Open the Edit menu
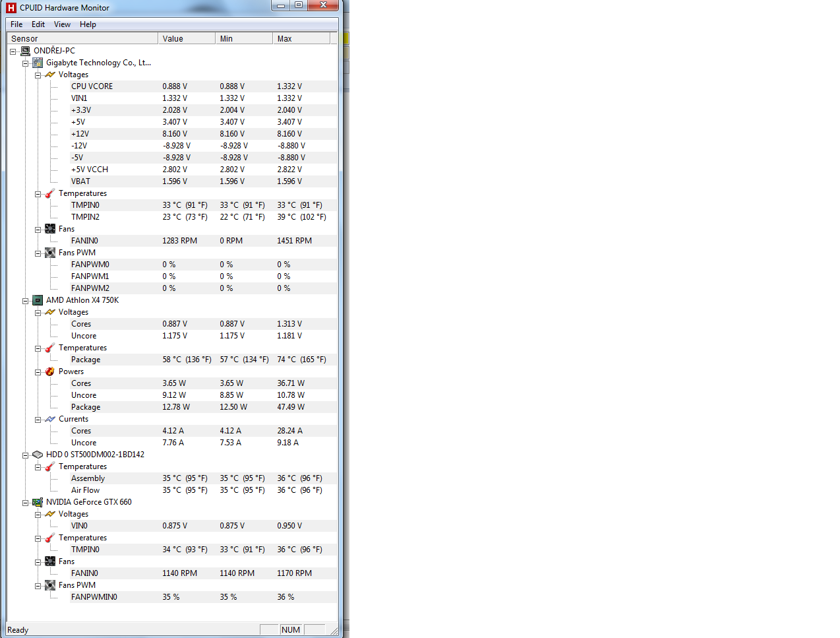 click(38, 24)
